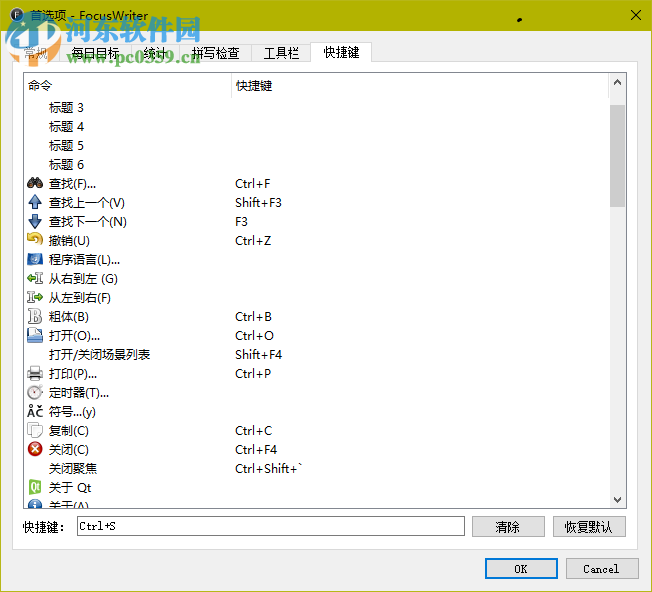Select the 打印(P)... command text
Image resolution: width=652 pixels, height=592 pixels.
click(73, 373)
